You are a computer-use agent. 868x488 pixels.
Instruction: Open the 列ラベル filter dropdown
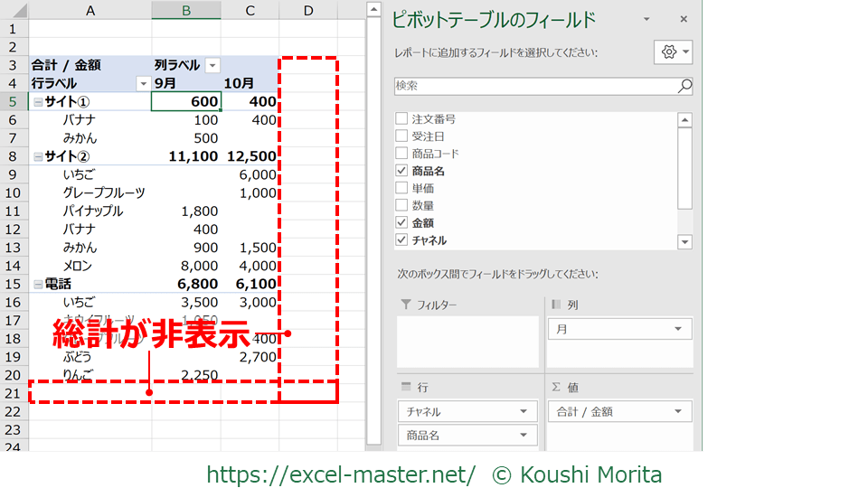[212, 65]
